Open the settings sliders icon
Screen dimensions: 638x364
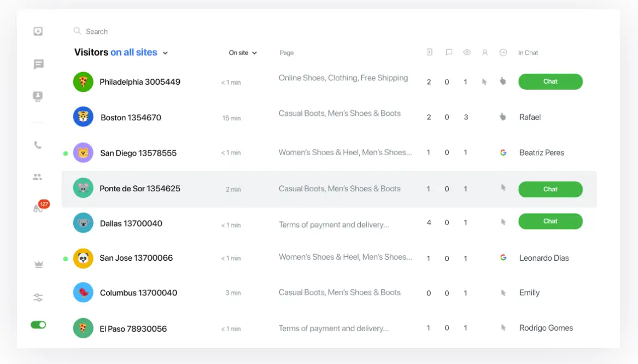[x=38, y=298]
